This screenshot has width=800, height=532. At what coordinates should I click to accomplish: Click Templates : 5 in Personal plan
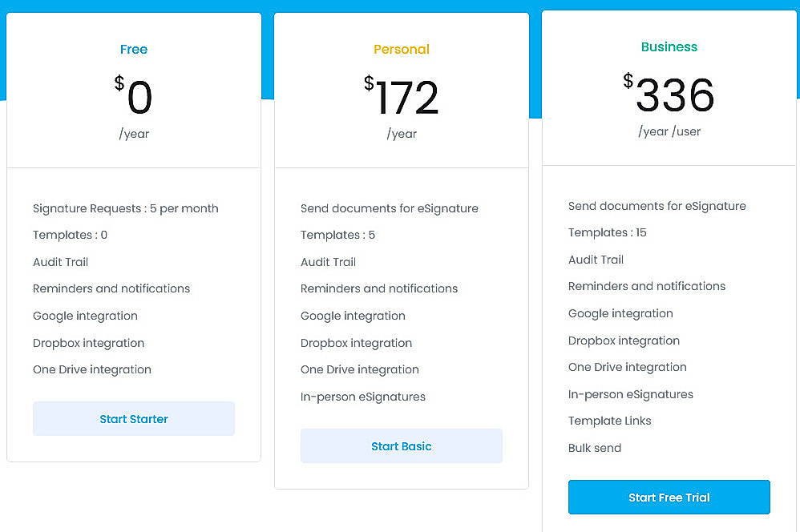tap(337, 235)
